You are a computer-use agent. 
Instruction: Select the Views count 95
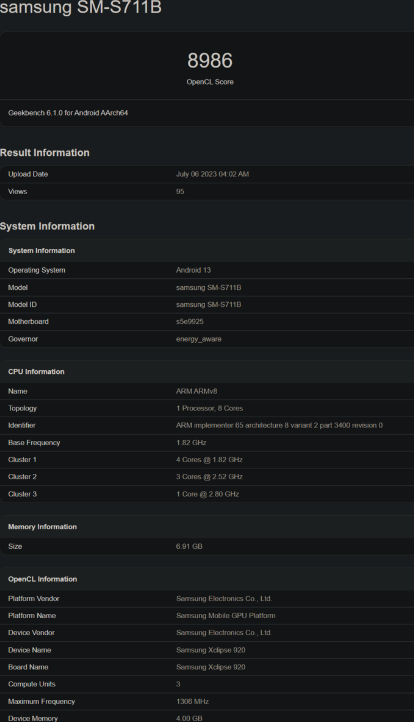coord(180,192)
